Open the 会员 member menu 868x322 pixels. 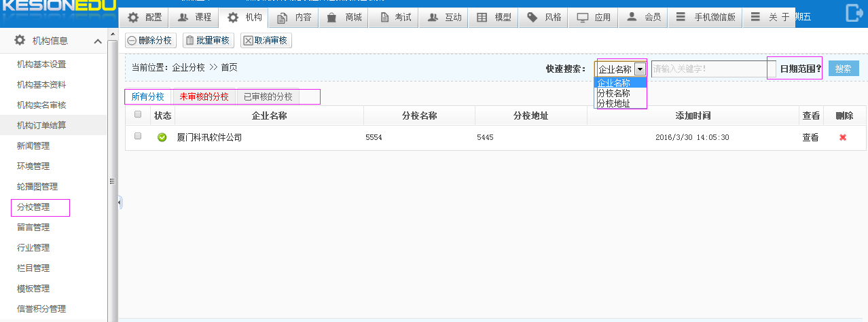pos(644,18)
